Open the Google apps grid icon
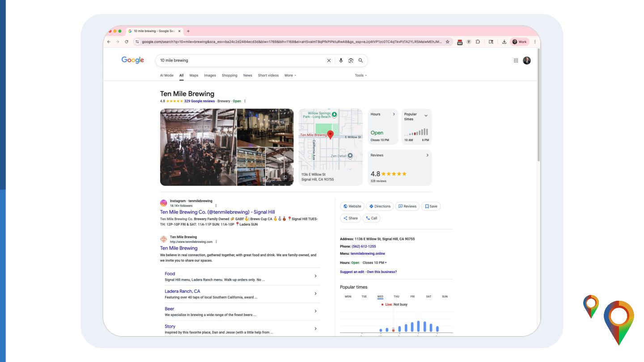The image size is (644, 362). click(x=516, y=60)
